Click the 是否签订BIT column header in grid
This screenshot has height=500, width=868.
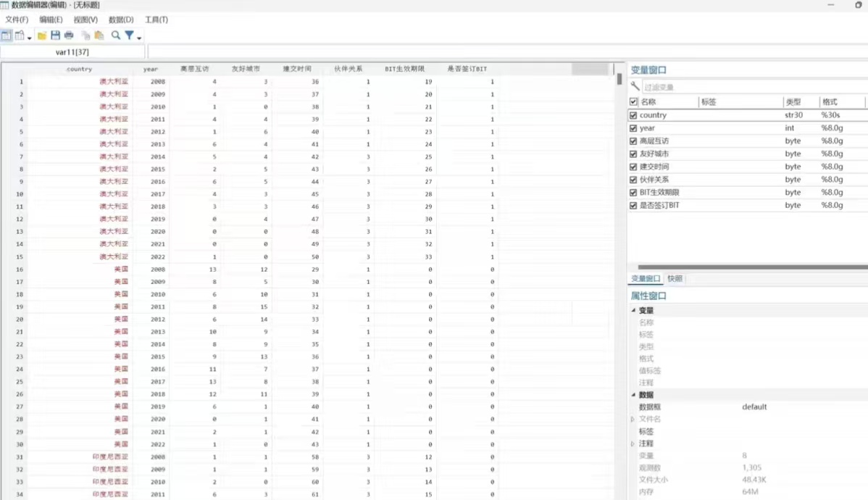tap(467, 70)
